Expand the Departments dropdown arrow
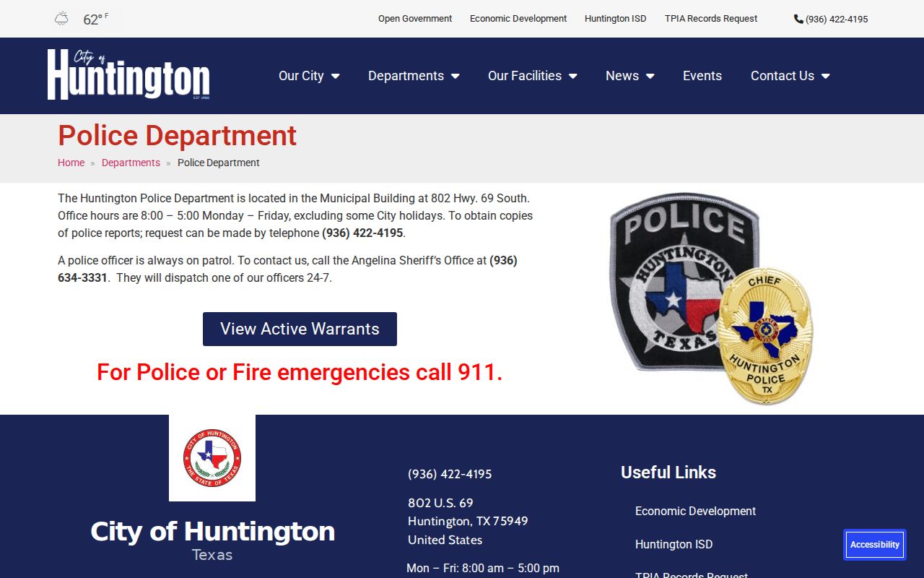924x578 pixels. 456,76
